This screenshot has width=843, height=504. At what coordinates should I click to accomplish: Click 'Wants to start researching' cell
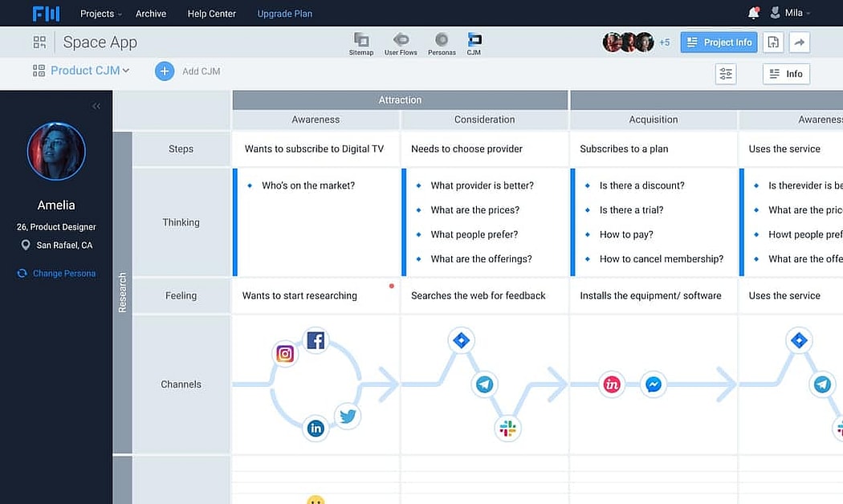click(316, 295)
